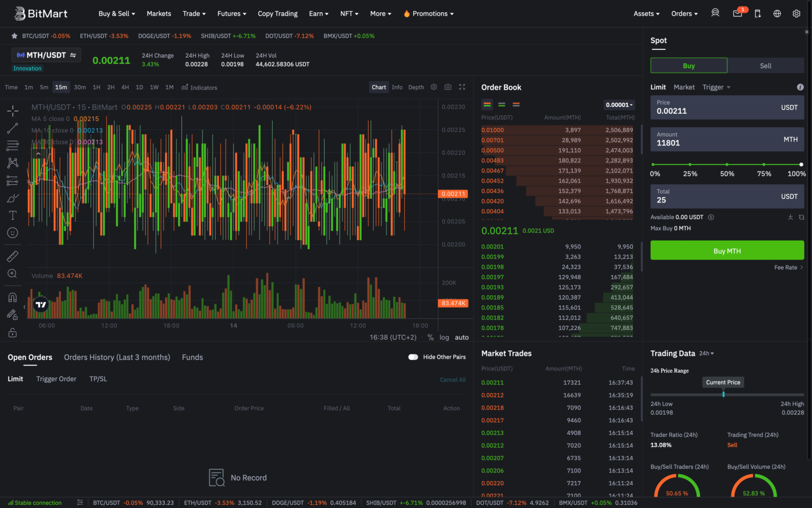Set chart interval to 1H

pyautogui.click(x=96, y=87)
